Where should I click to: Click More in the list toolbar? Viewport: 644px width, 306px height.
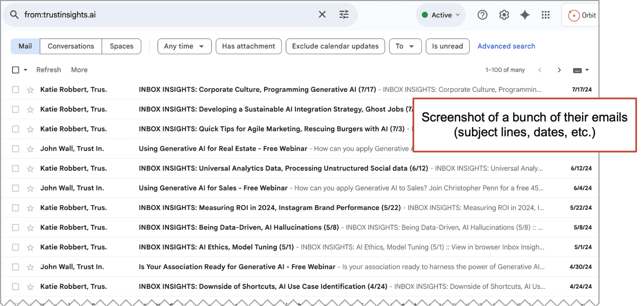pos(79,70)
